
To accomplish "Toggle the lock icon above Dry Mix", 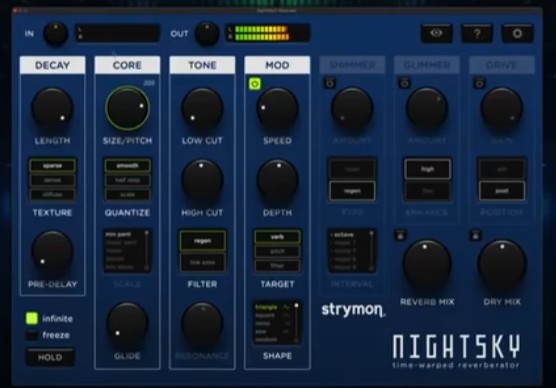I will (476, 235).
